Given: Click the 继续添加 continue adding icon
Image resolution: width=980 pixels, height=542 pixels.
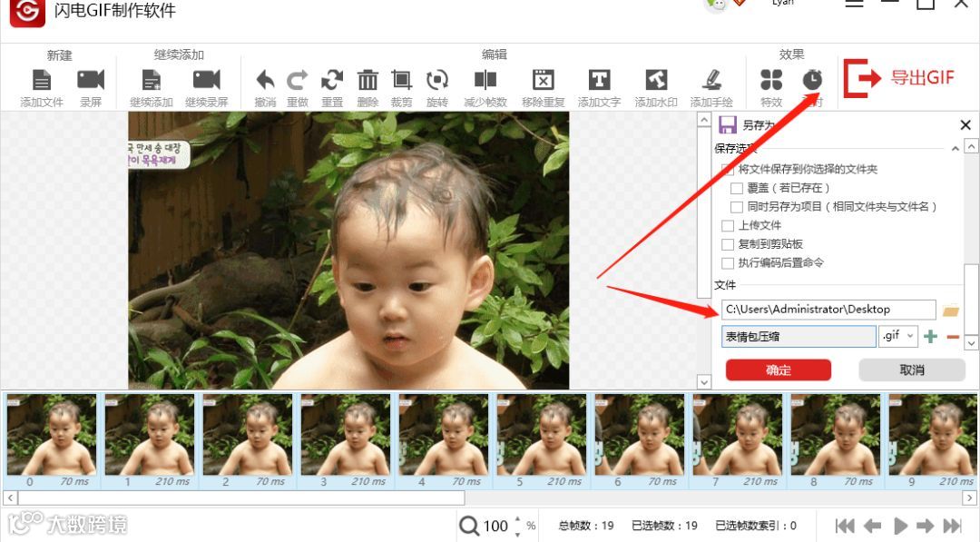Looking at the screenshot, I should pos(152,80).
